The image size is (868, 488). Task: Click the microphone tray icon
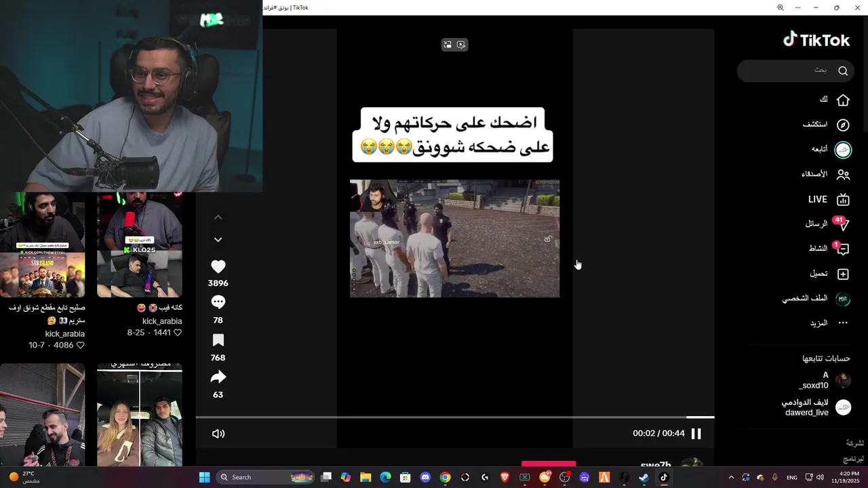[x=775, y=477]
